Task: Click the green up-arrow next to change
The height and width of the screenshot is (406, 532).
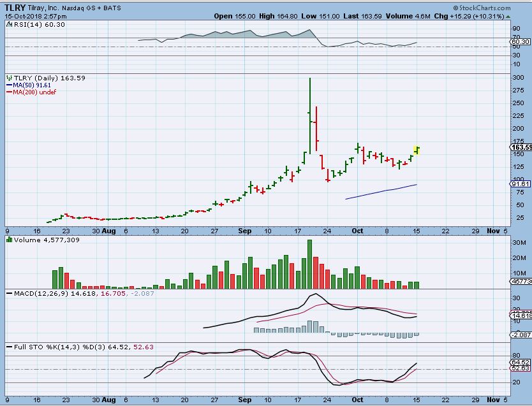Action: (508, 17)
